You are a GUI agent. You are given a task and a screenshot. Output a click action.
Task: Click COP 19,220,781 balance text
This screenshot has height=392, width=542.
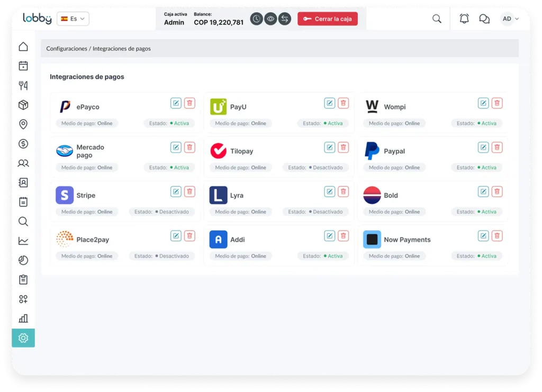(219, 22)
